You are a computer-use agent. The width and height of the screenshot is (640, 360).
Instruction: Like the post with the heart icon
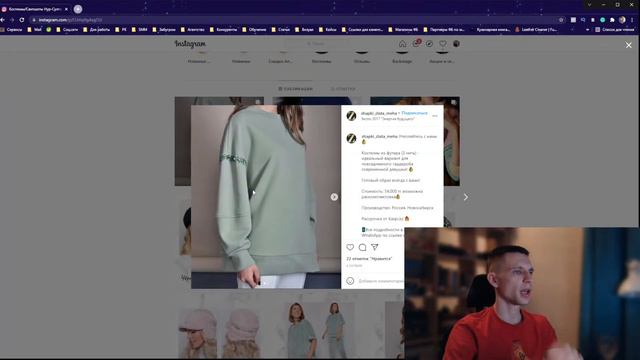tap(350, 247)
